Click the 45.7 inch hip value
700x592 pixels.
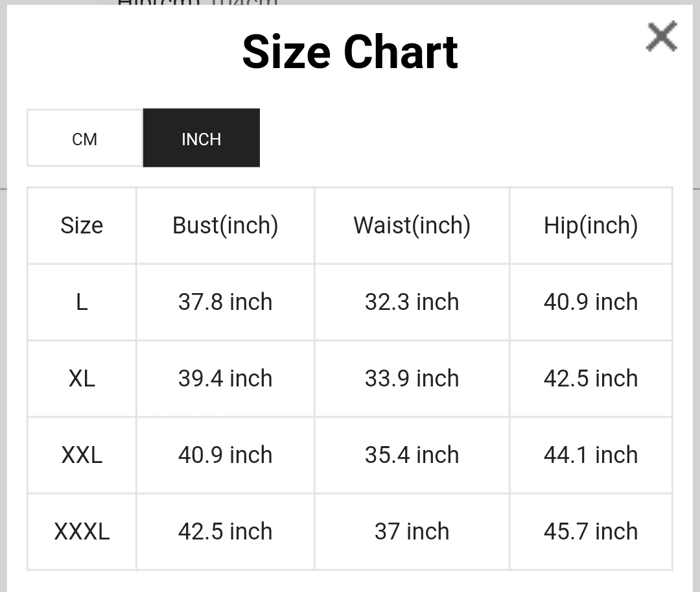tap(590, 531)
